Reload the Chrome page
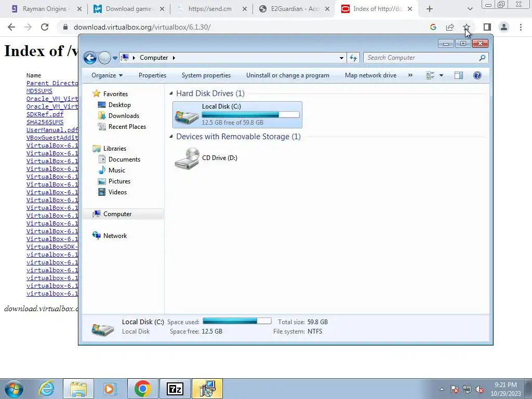 click(x=45, y=27)
